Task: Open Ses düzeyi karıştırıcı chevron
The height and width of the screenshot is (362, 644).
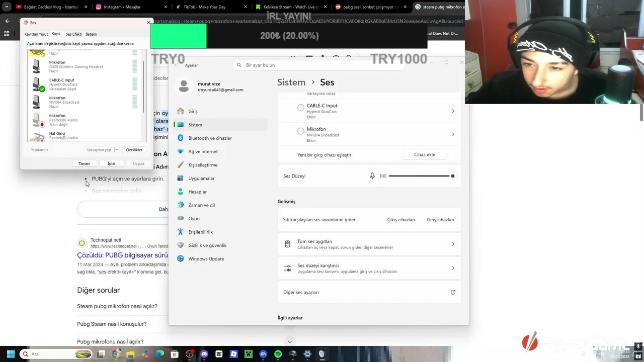Action: click(x=453, y=268)
